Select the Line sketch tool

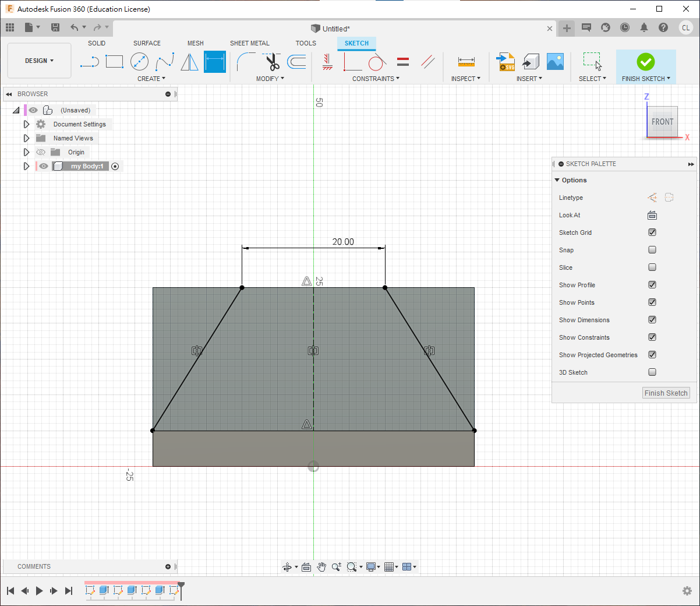89,62
